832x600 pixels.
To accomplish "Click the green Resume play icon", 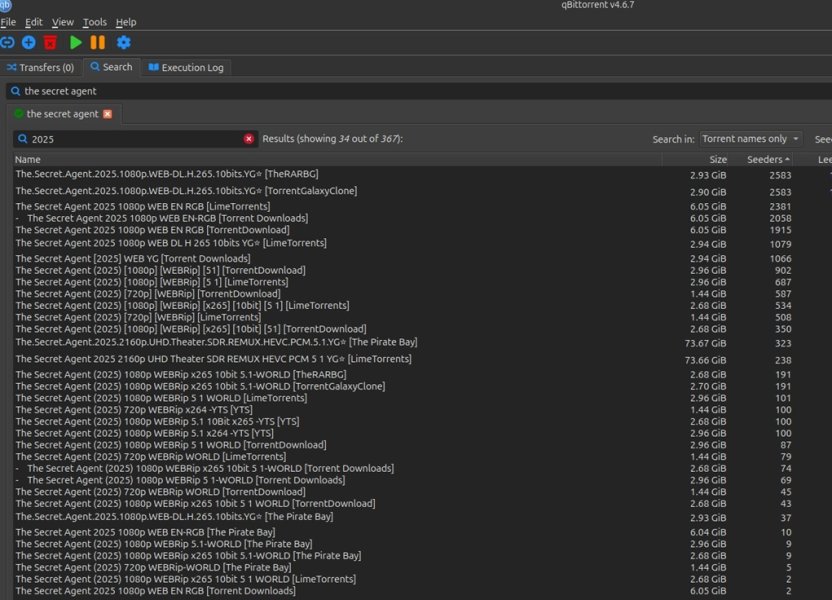I will [x=76, y=42].
